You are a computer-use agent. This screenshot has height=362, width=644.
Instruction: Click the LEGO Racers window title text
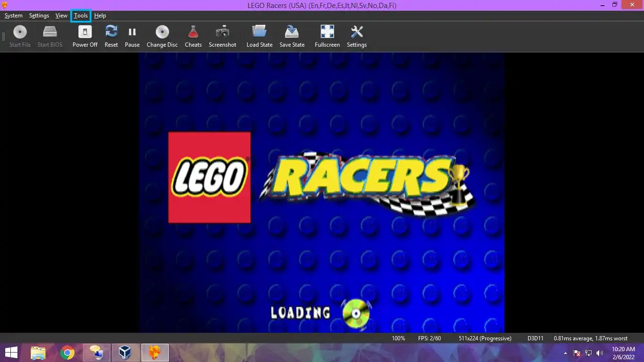(322, 5)
